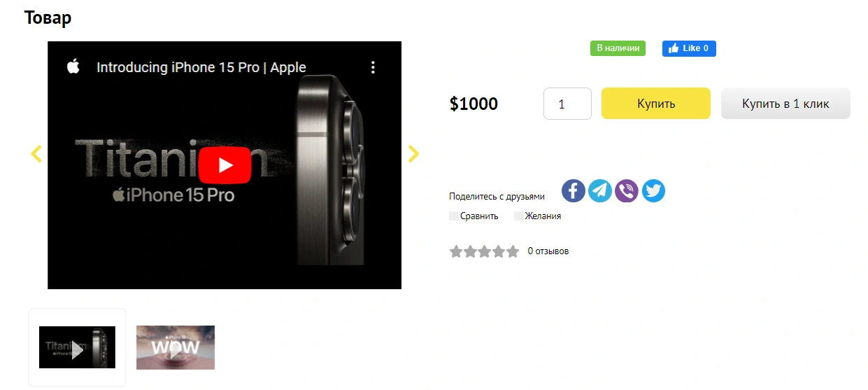Focus the quantity input field
Screen dimensions: 868x390
tap(567, 104)
